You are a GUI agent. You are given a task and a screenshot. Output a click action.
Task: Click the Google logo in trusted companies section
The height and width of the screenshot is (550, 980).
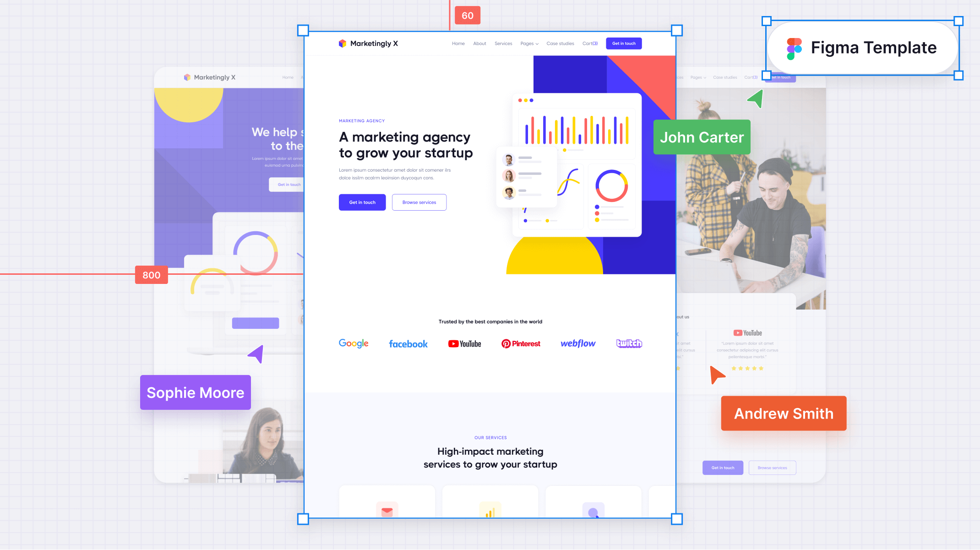[354, 343]
